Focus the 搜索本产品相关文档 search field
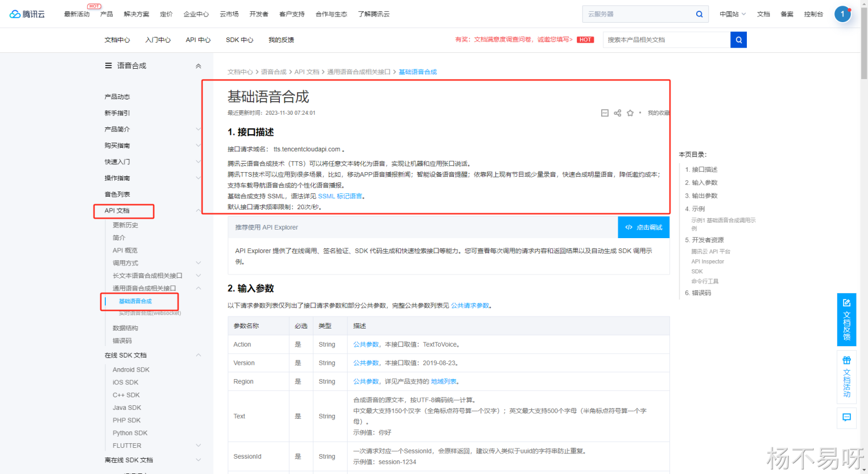 tap(667, 40)
